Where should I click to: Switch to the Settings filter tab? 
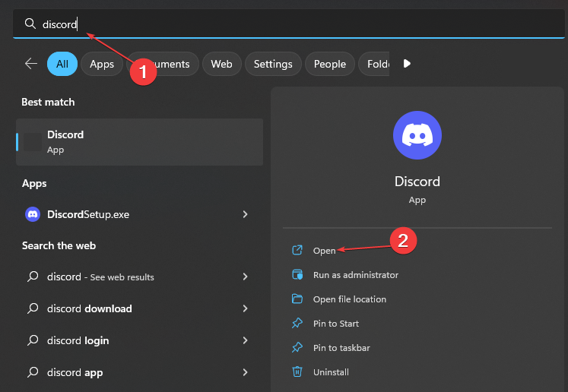[x=273, y=64]
